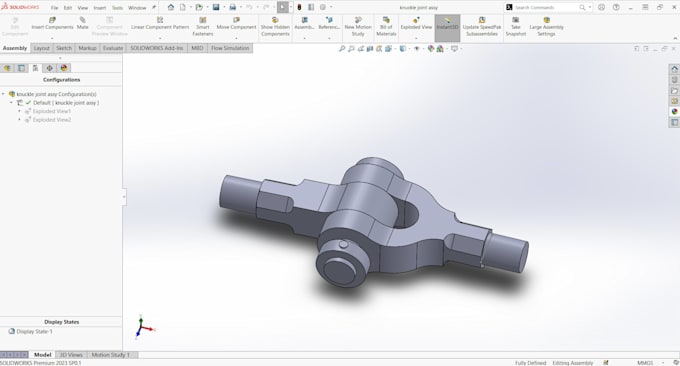Open the Save dropdown arrow
This screenshot has height=366, width=680.
coord(224,7)
